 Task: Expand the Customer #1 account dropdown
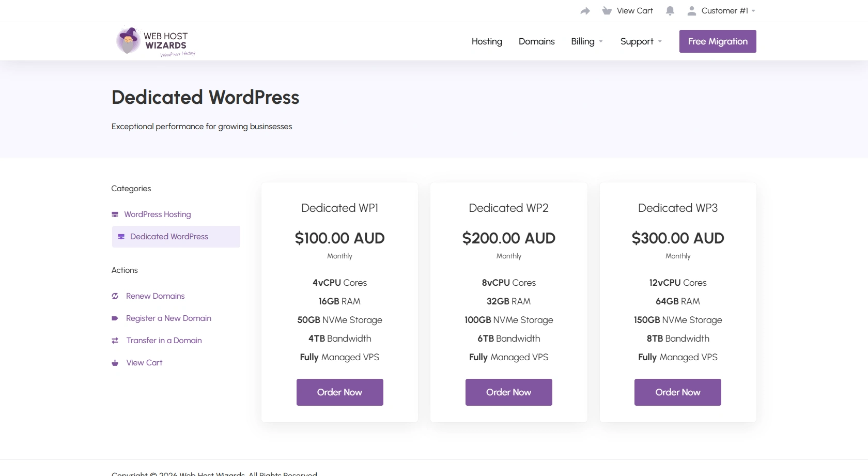pyautogui.click(x=728, y=11)
